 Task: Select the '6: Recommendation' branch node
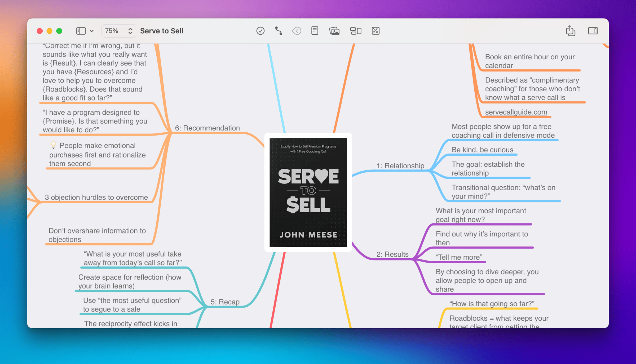[x=207, y=128]
